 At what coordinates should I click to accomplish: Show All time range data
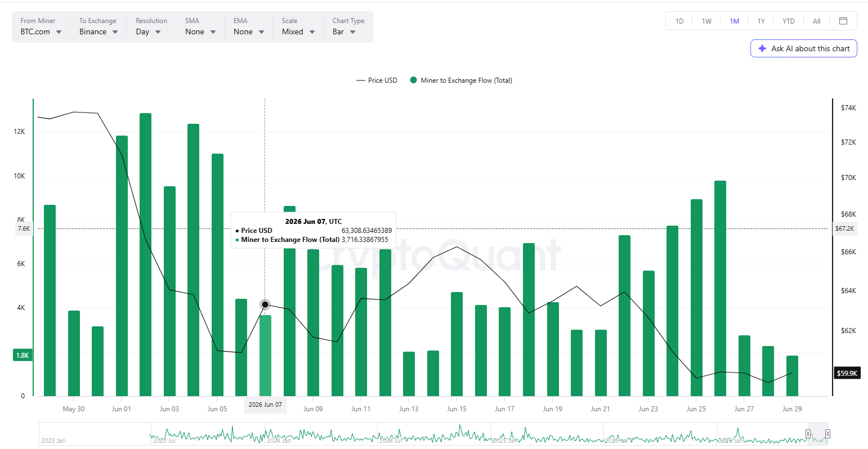click(816, 21)
